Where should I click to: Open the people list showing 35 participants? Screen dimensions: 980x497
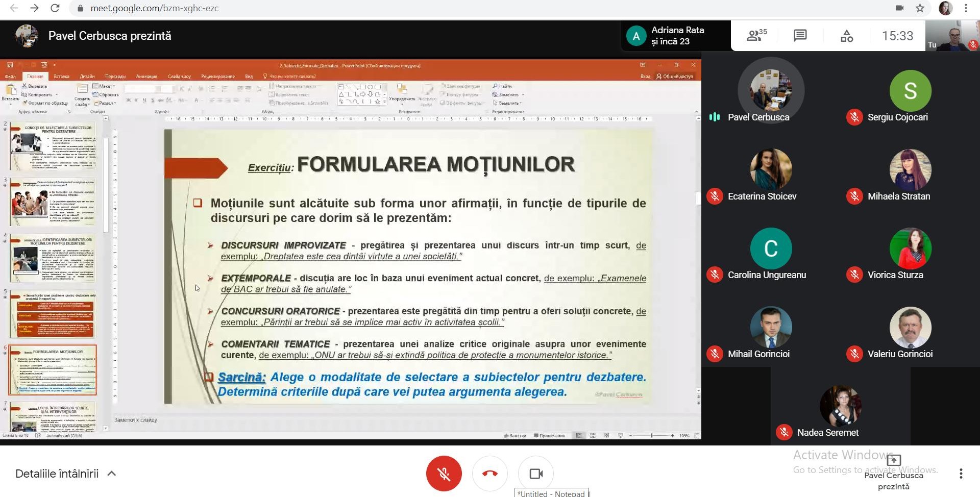[x=757, y=36]
